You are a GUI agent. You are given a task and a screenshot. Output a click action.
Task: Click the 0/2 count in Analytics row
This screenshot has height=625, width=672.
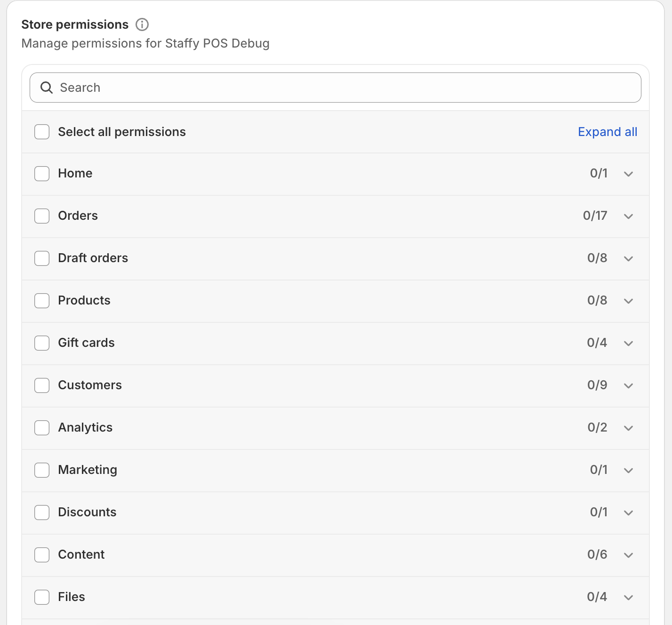pos(597,427)
